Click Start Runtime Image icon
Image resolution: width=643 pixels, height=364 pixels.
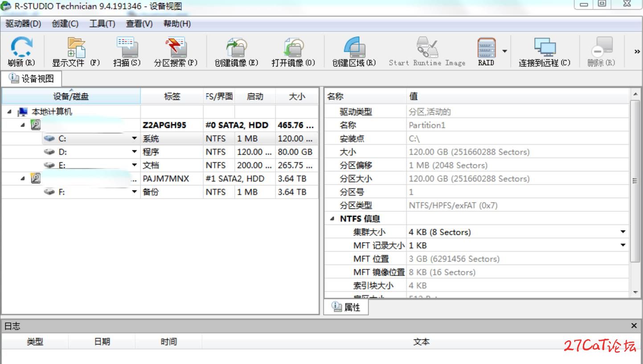click(427, 48)
